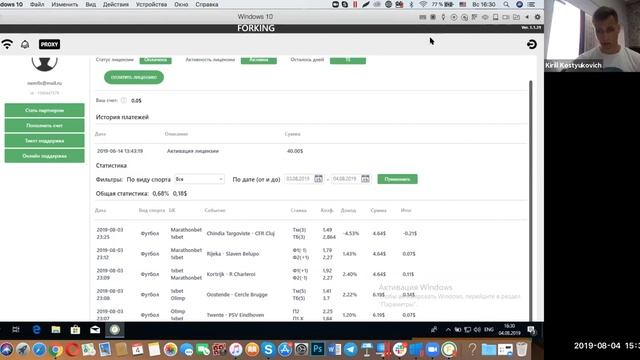Open Telegram from the Dock
The height and width of the screenshot is (360, 640).
pyautogui.click(x=350, y=350)
